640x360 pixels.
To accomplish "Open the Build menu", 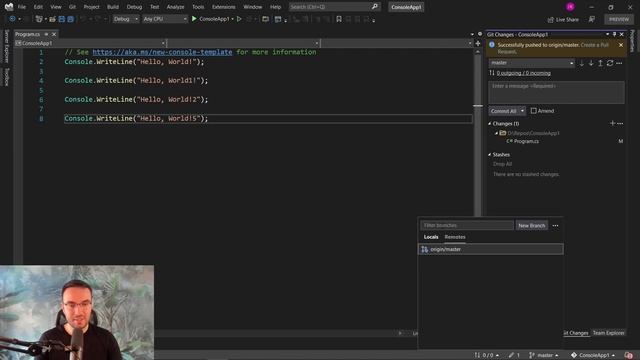I will tap(113, 7).
